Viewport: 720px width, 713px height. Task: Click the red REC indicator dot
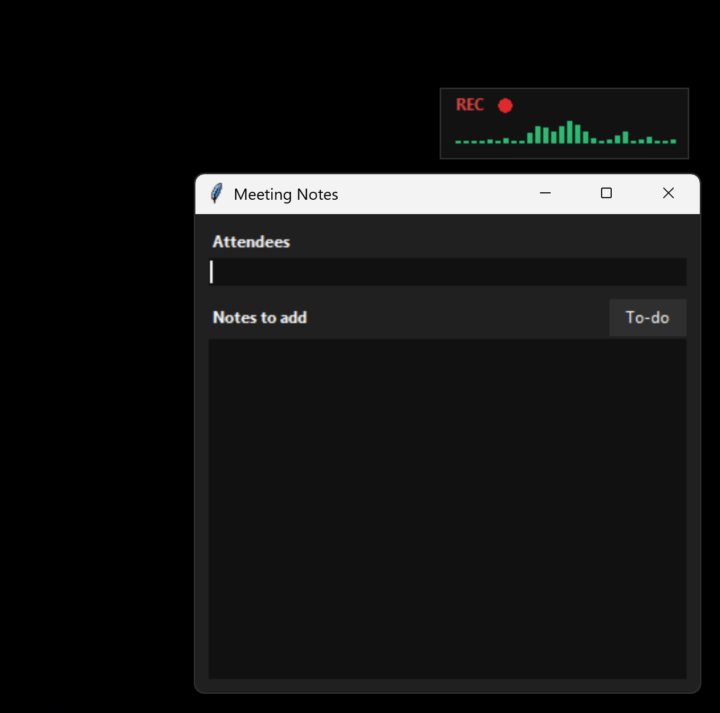[x=505, y=106]
